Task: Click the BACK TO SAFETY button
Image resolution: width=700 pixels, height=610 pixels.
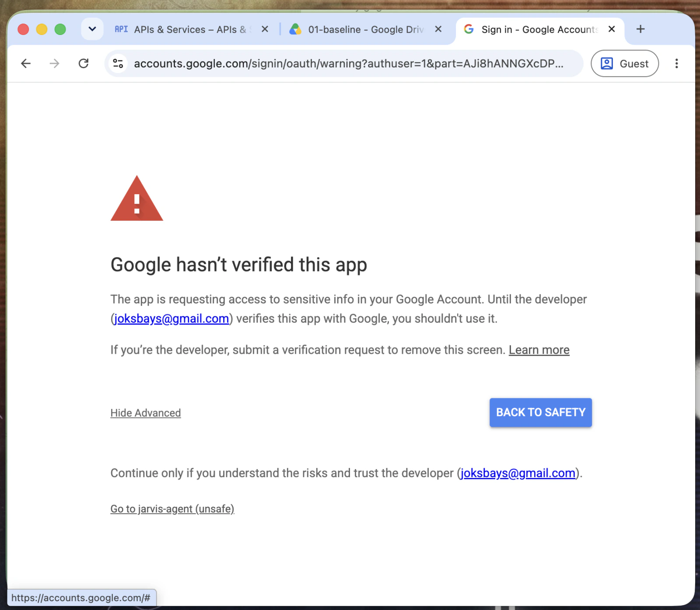Action: point(541,412)
